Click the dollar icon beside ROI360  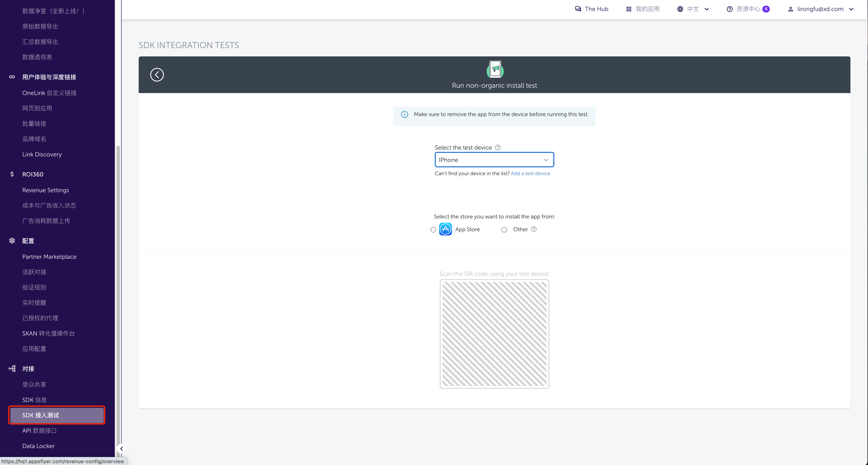(12, 174)
